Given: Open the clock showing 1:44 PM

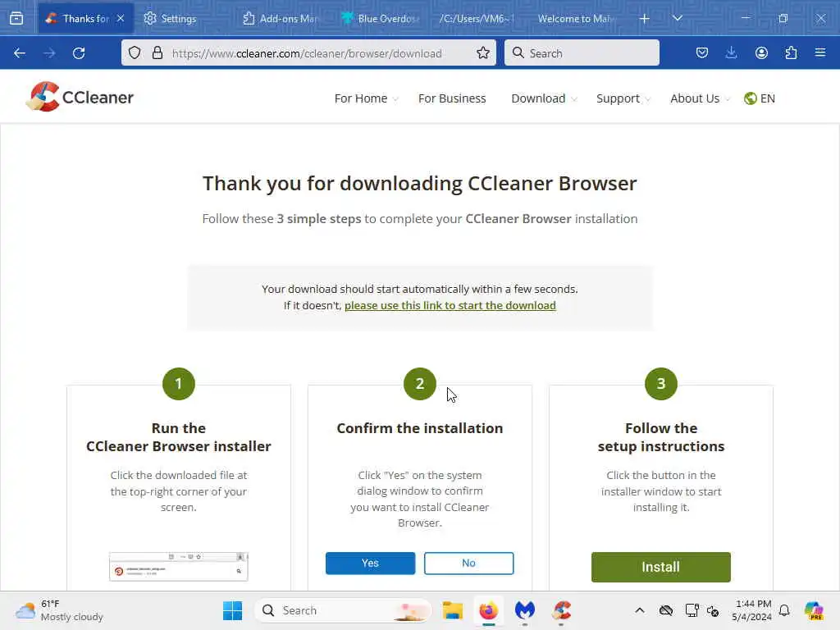Looking at the screenshot, I should click(752, 610).
